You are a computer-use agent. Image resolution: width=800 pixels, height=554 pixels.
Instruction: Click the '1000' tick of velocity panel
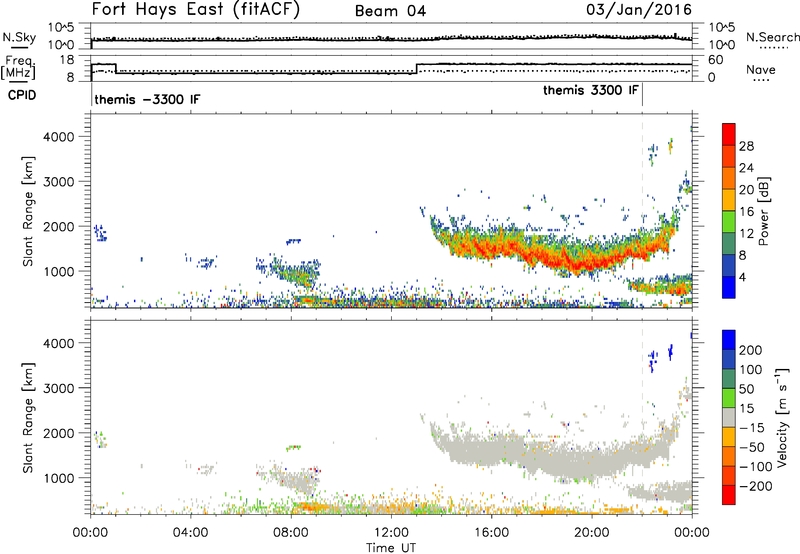59,478
